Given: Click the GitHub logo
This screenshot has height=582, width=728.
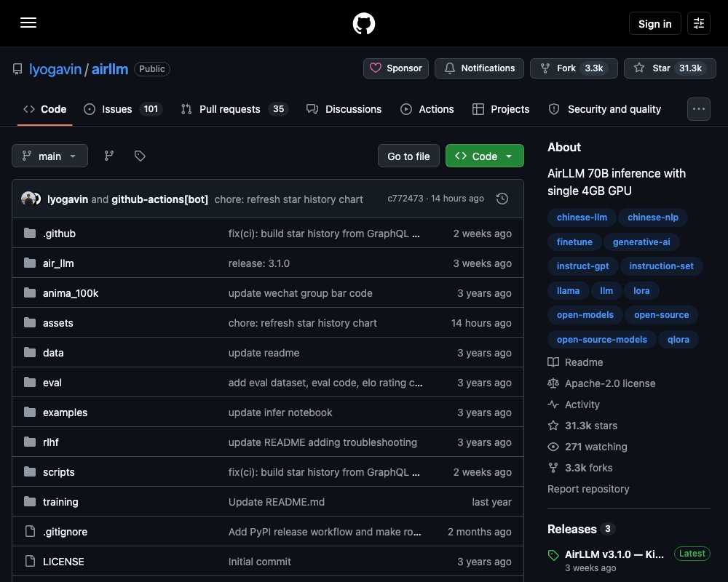Looking at the screenshot, I should pos(363,23).
